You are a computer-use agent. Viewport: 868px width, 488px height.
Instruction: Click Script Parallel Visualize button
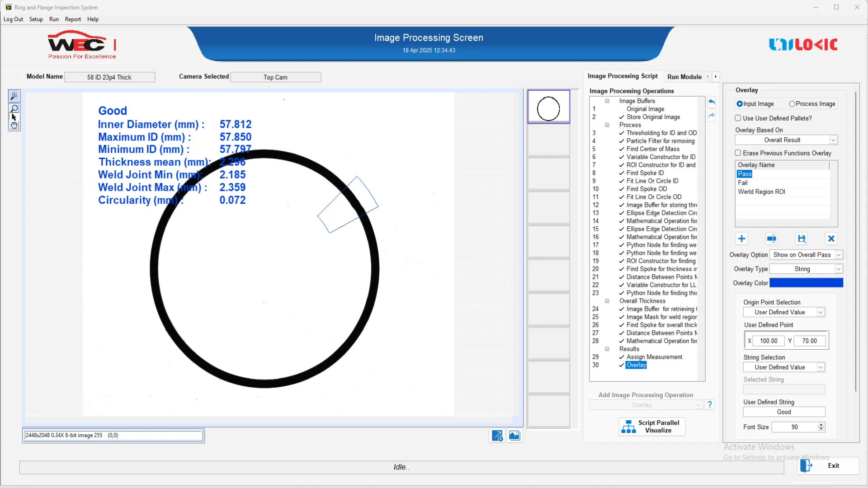tap(652, 427)
